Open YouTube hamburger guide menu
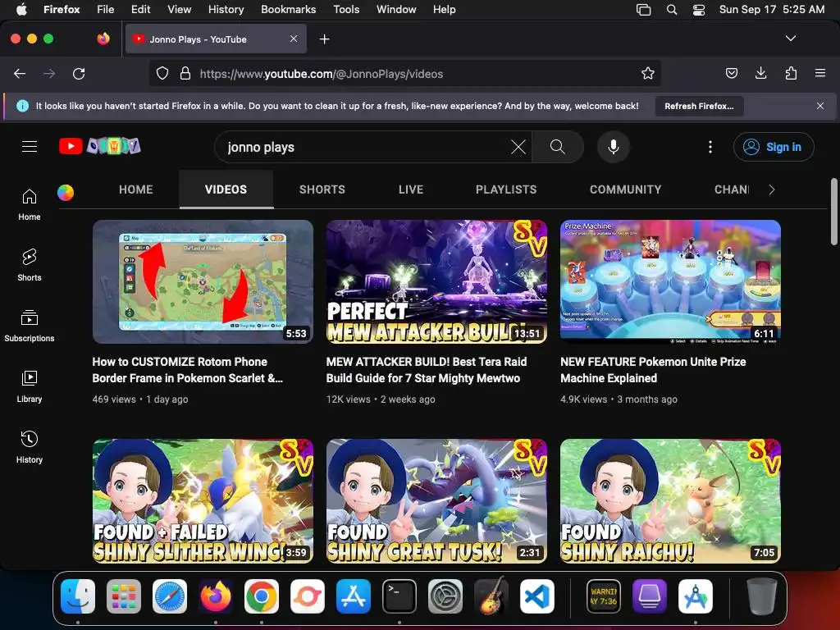Viewport: 840px width, 630px height. coord(30,146)
